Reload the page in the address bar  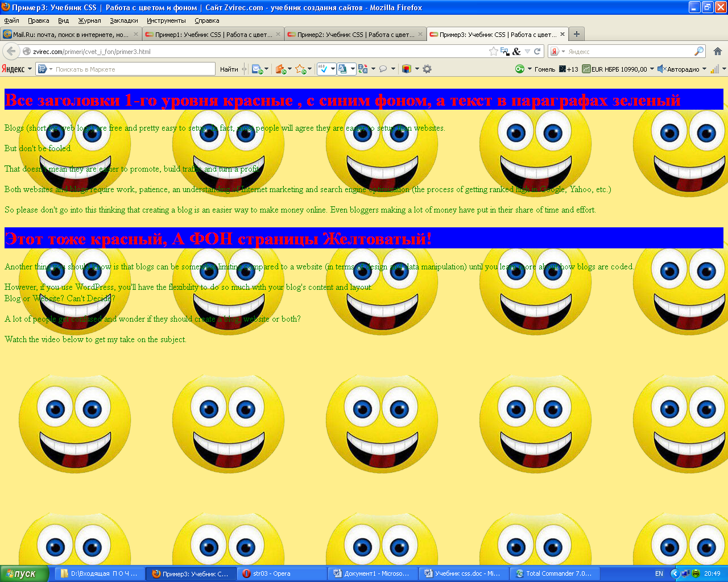(x=537, y=51)
